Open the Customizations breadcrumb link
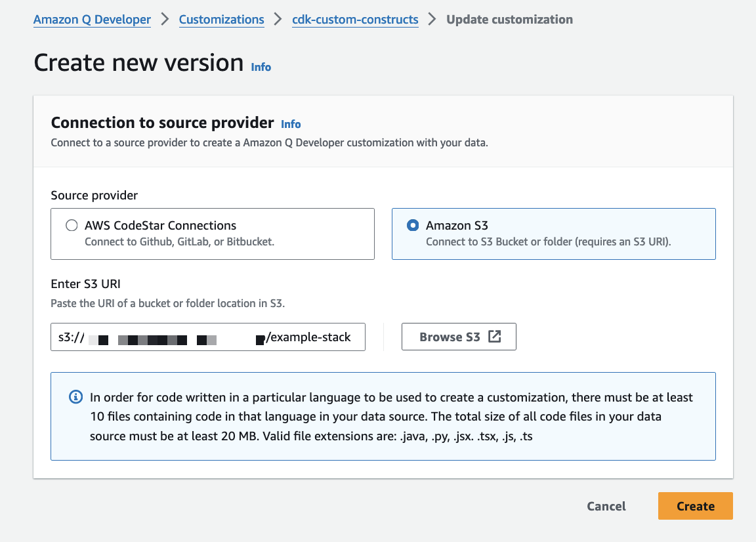 (221, 20)
